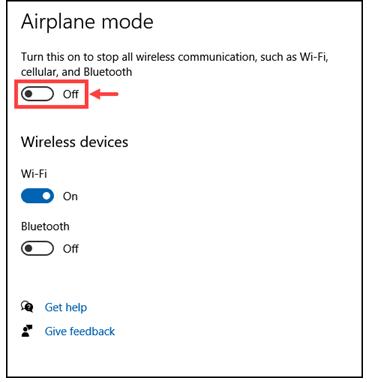The width and height of the screenshot is (367, 382).
Task: Click the On label beside Wi-Fi switch
Action: click(x=70, y=196)
